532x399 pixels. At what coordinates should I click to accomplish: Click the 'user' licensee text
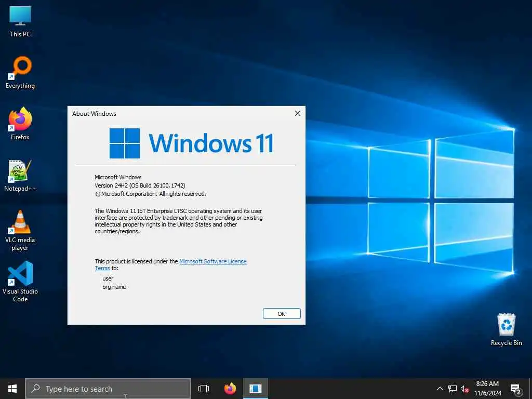[108, 278]
